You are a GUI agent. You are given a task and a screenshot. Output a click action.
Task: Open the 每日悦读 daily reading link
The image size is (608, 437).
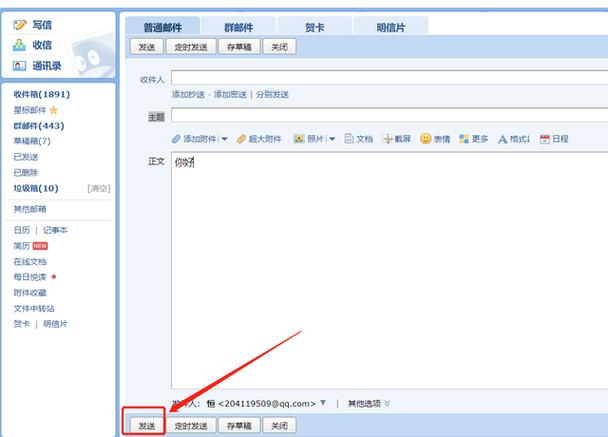click(30, 277)
